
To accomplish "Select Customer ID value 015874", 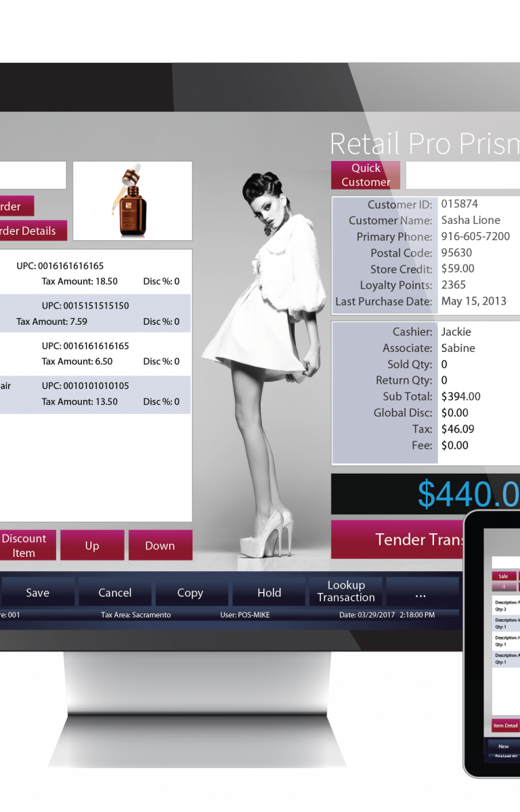I will [460, 204].
